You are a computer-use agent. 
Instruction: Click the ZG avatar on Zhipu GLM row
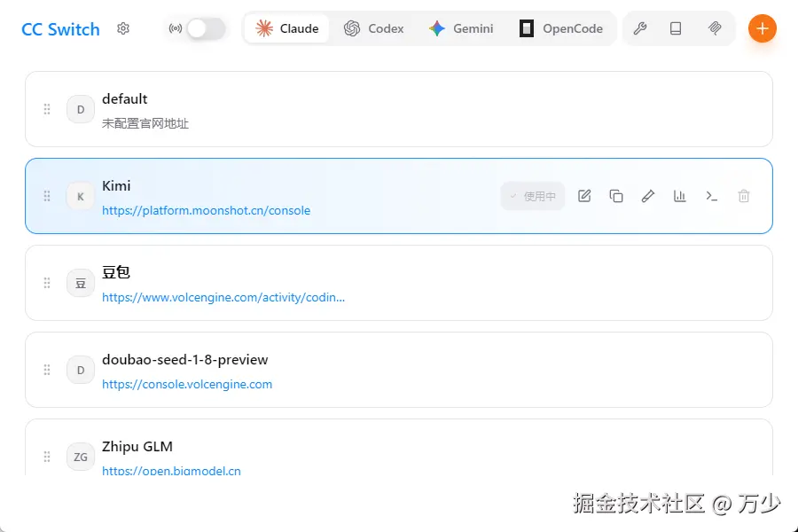[81, 457]
